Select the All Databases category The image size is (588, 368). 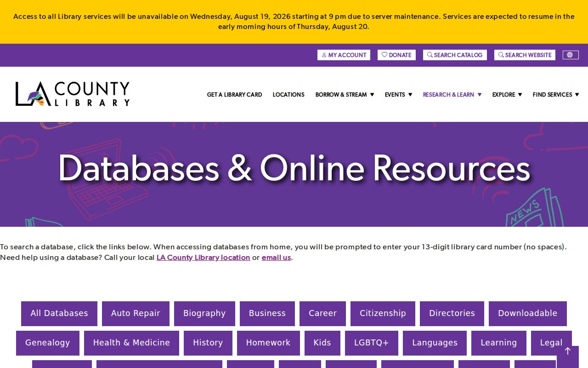59,314
